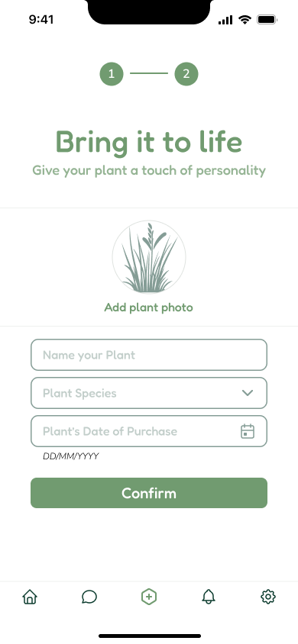Open the chat bubble icon
The image size is (298, 644).
point(89,597)
